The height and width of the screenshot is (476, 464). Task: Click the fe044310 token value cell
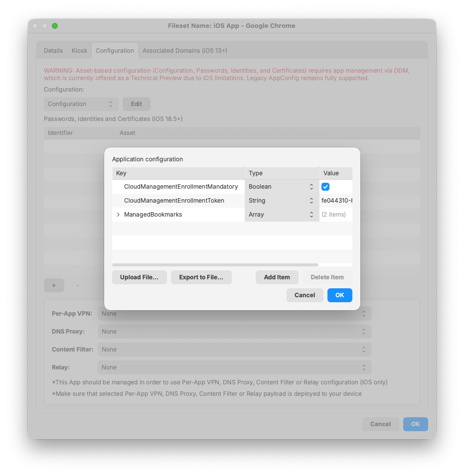coord(336,201)
